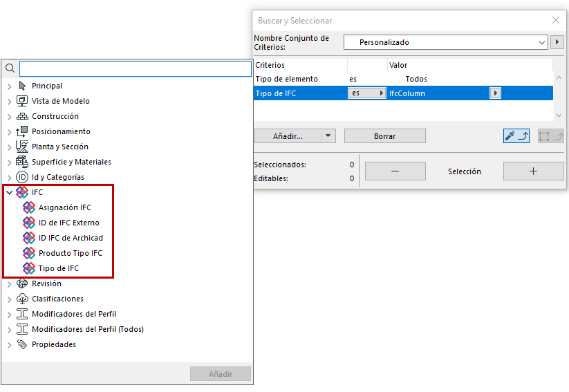This screenshot has width=569, height=392.
Task: Close the Buscar y Seleccionar dialog
Action: tap(556, 20)
